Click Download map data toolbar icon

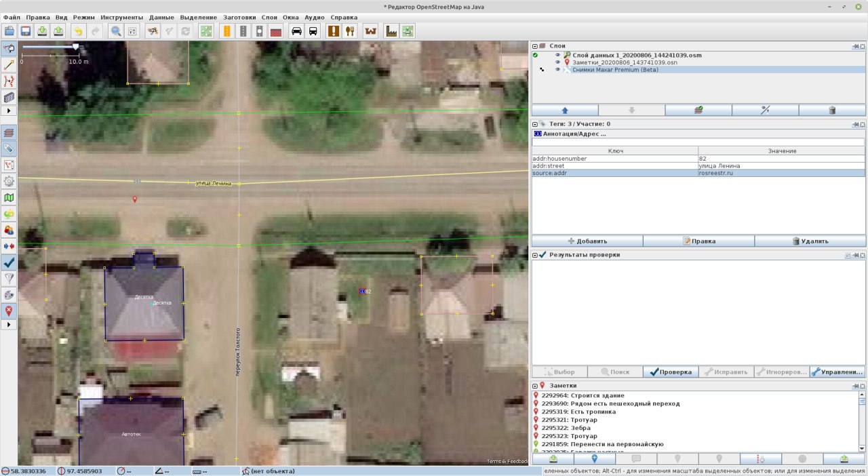[x=42, y=31]
